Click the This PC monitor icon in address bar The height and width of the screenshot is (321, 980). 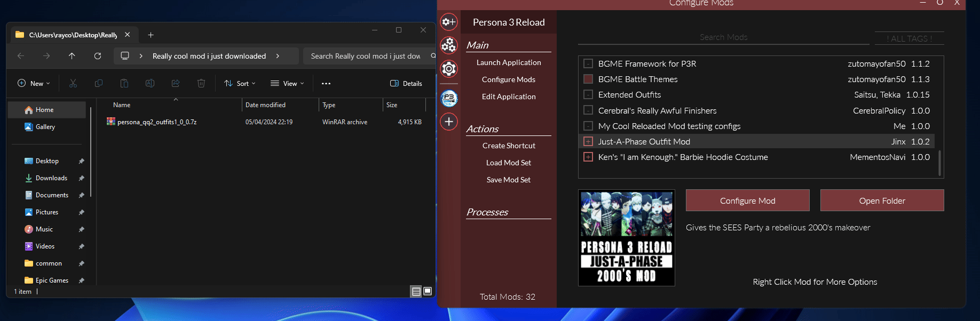point(125,56)
